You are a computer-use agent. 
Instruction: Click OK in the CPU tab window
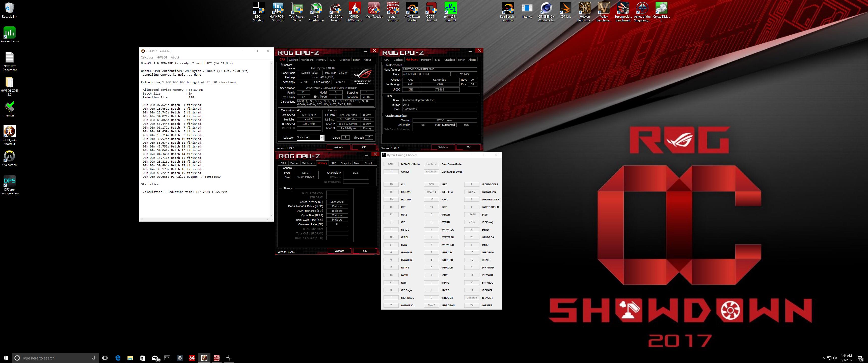[x=364, y=147]
